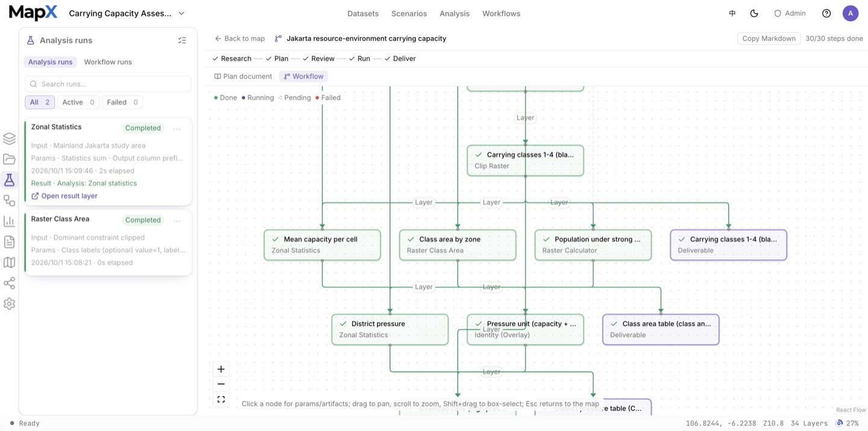Switch to the Workflow runs tab

(108, 62)
